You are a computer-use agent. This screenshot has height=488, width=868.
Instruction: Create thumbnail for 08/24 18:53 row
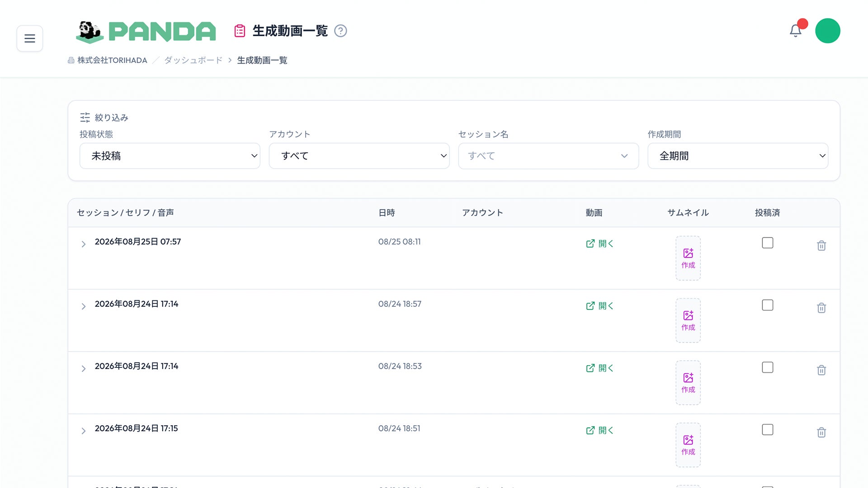[x=688, y=383]
